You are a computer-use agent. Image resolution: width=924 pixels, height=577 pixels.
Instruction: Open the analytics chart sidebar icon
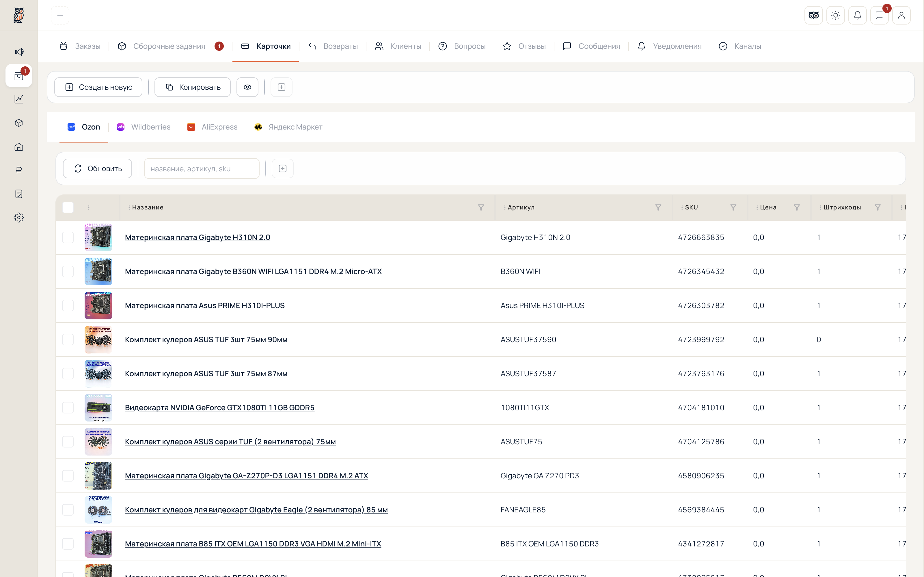(x=19, y=99)
